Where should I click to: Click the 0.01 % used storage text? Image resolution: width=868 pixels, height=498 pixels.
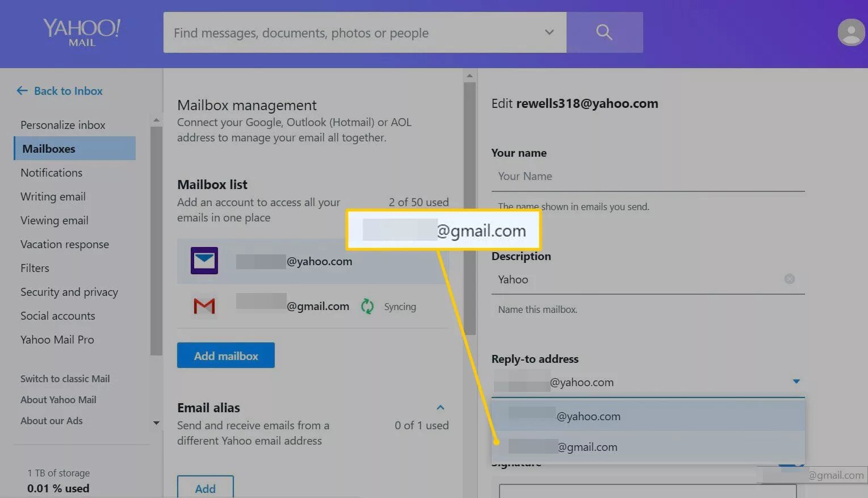coord(58,488)
